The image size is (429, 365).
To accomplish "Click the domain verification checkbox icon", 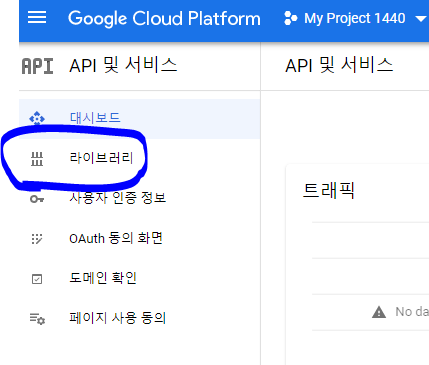I will point(37,279).
